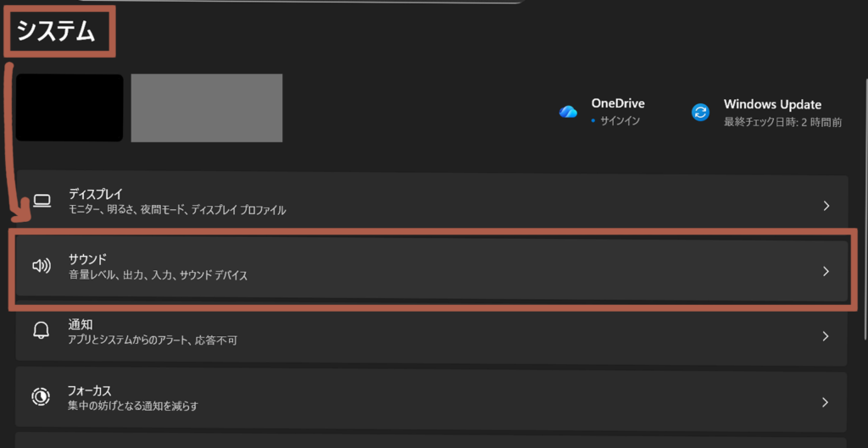
Task: Open the フォーカス title text
Action: pos(90,390)
